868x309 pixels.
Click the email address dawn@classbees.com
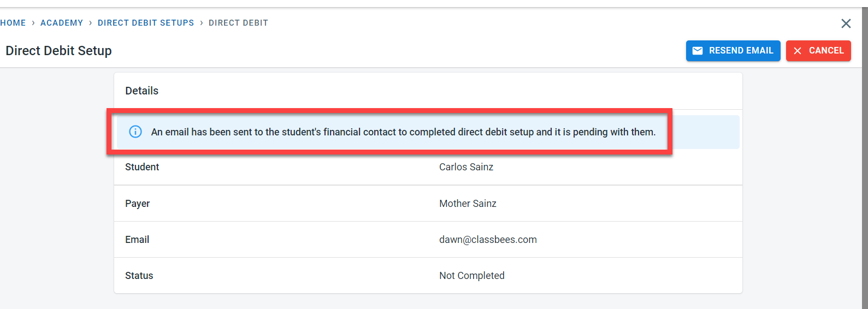488,240
